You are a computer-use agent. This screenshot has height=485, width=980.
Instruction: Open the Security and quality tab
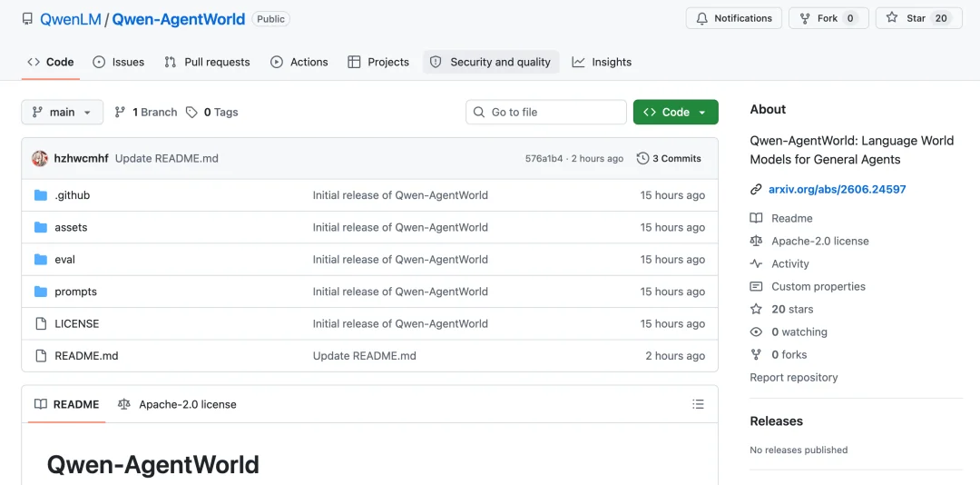pyautogui.click(x=491, y=62)
